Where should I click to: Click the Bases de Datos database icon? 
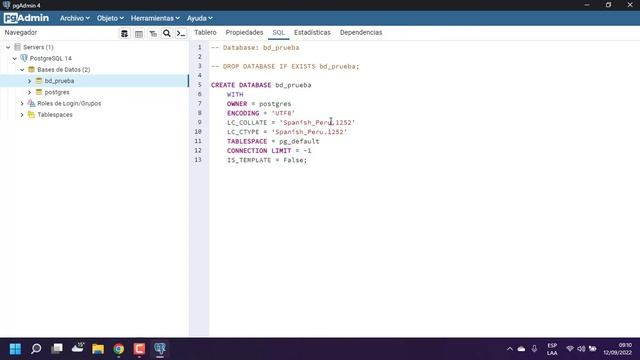[31, 70]
